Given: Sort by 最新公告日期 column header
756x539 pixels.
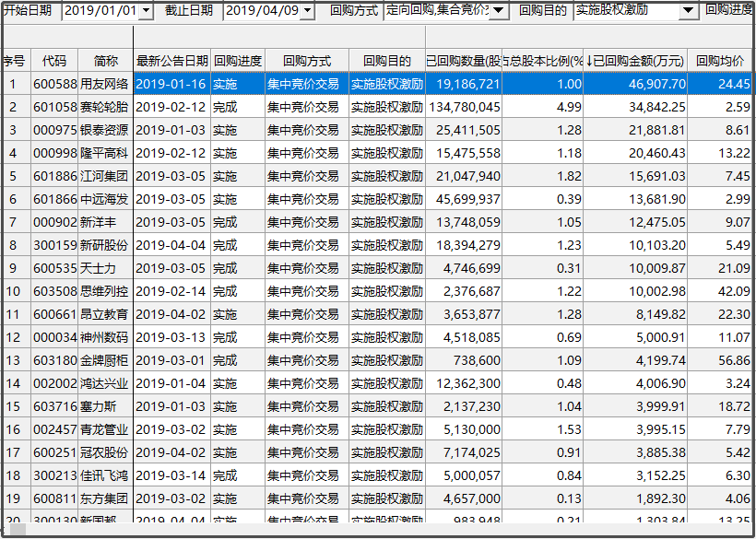Looking at the screenshot, I should click(172, 61).
